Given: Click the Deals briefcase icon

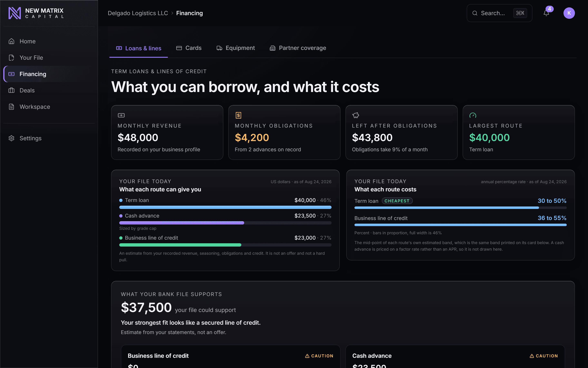Looking at the screenshot, I should pos(11,90).
